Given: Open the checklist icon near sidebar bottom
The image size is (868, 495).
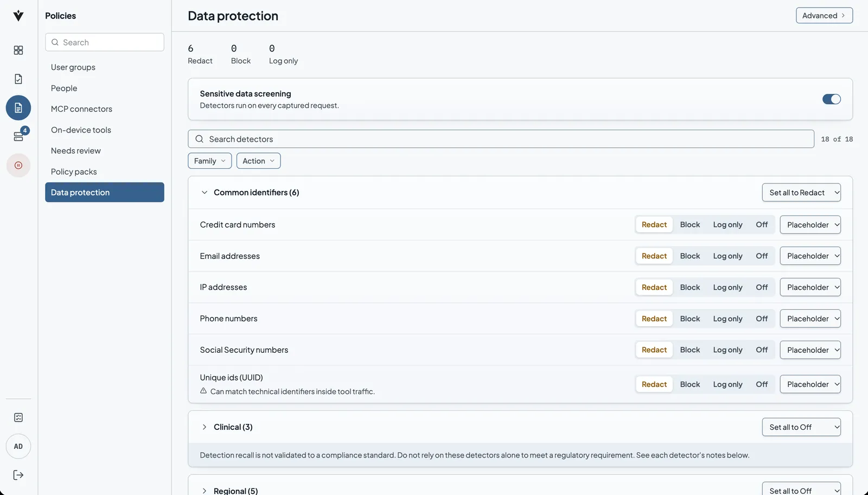Looking at the screenshot, I should [18, 417].
